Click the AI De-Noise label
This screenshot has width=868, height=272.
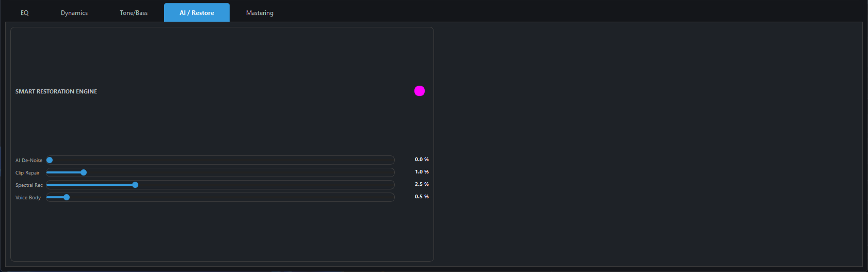coord(29,161)
